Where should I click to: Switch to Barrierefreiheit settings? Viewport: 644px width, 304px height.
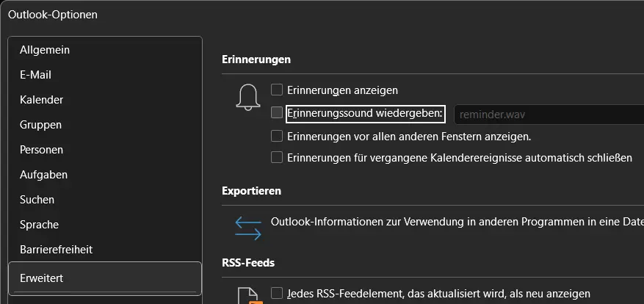click(56, 250)
